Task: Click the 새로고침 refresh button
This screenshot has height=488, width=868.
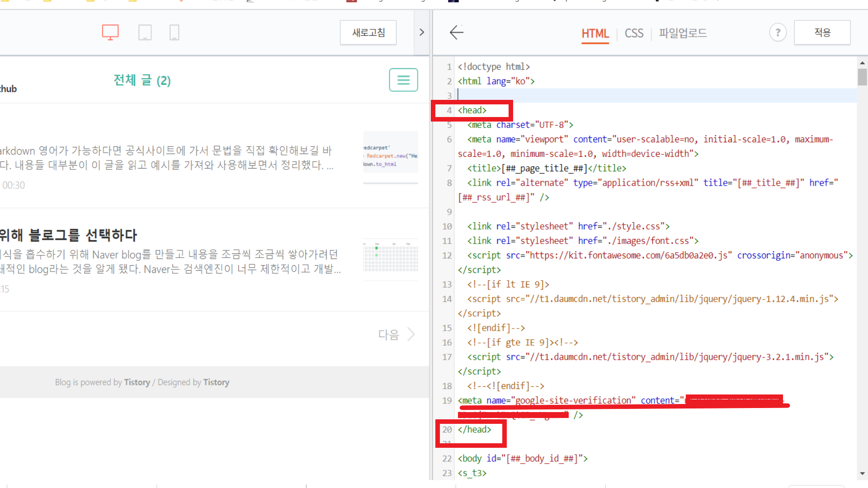Action: (368, 33)
